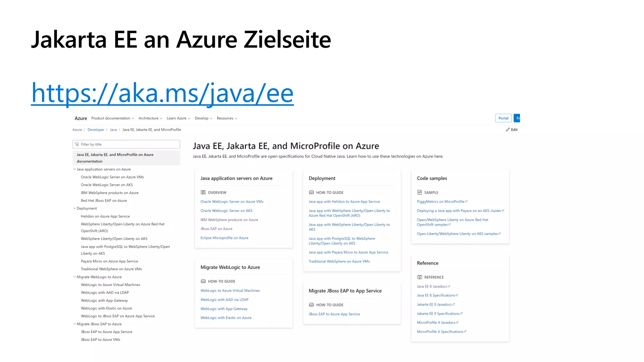Click How-to guide icon in Deployment card
The height and width of the screenshot is (362, 644).
311,192
